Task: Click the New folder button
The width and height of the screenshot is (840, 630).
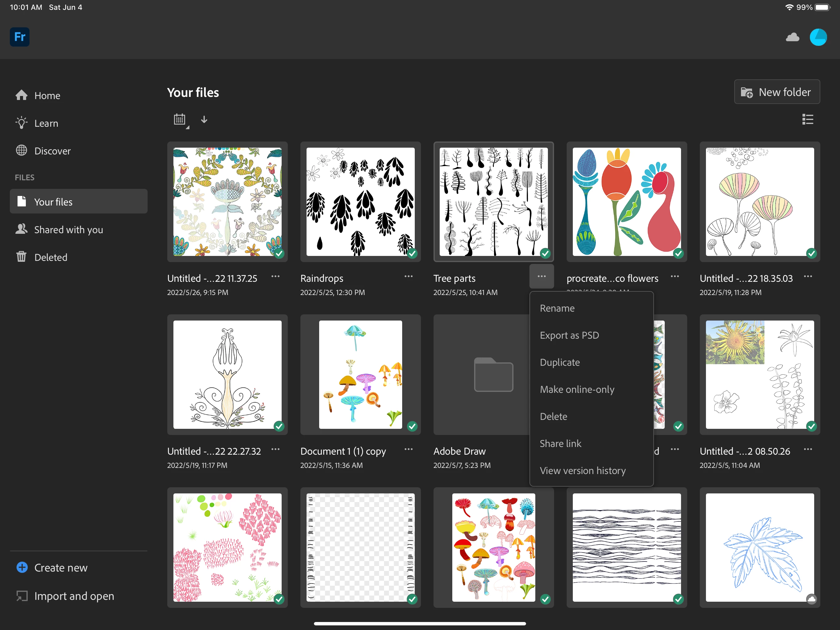Action: tap(777, 92)
